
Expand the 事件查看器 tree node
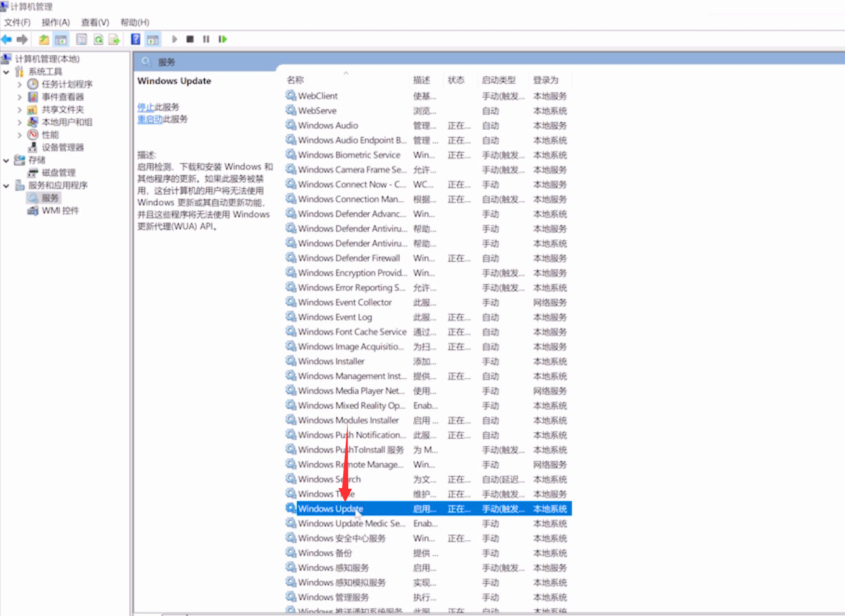pyautogui.click(x=19, y=97)
